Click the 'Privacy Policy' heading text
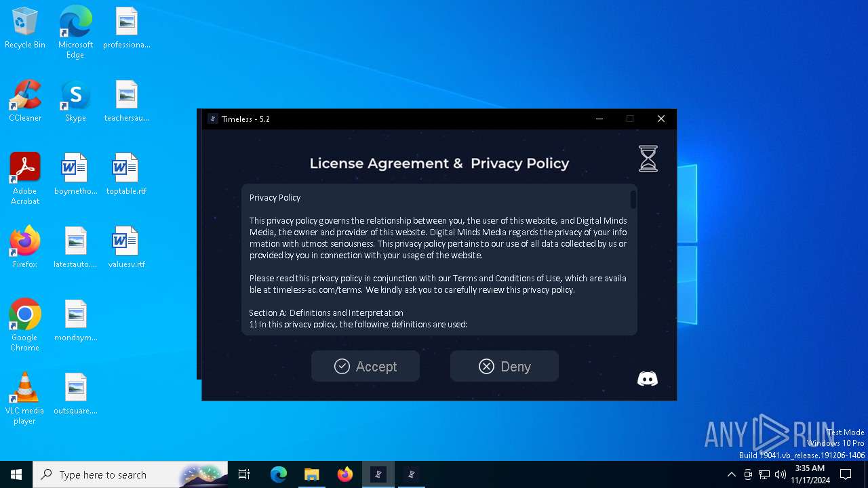Screen dimensions: 868x488 (x=275, y=198)
